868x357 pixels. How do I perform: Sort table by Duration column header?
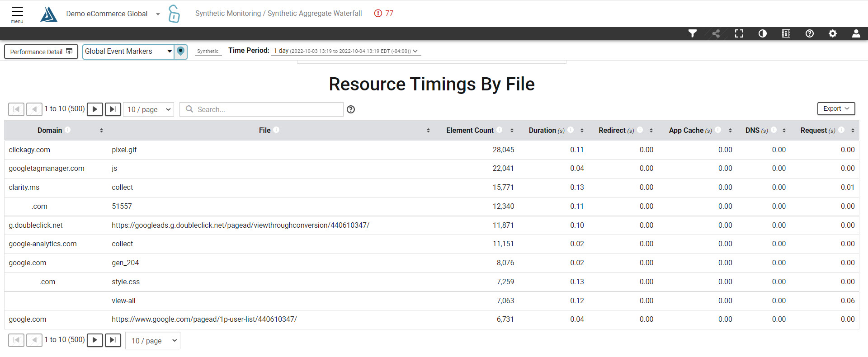tap(542, 130)
